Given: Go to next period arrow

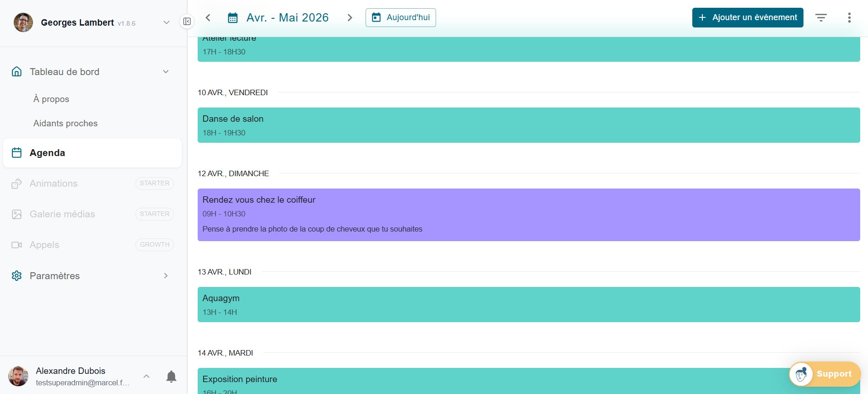Looking at the screenshot, I should [350, 17].
